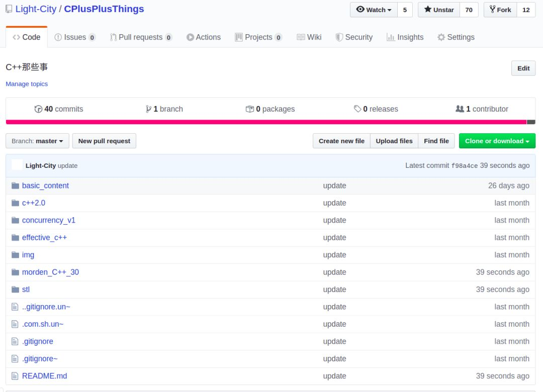This screenshot has width=543, height=392.
Task: Click Upload files button
Action: pos(394,141)
